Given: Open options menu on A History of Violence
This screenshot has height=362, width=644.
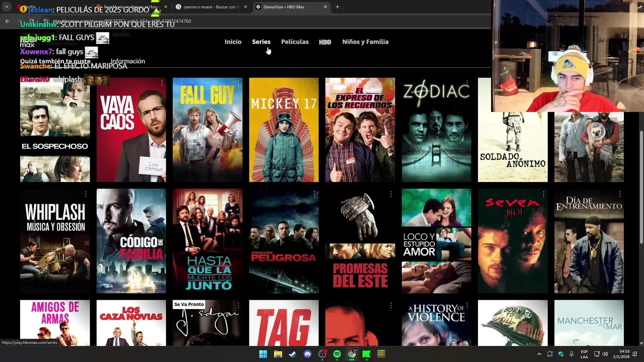Looking at the screenshot, I should click(467, 305).
